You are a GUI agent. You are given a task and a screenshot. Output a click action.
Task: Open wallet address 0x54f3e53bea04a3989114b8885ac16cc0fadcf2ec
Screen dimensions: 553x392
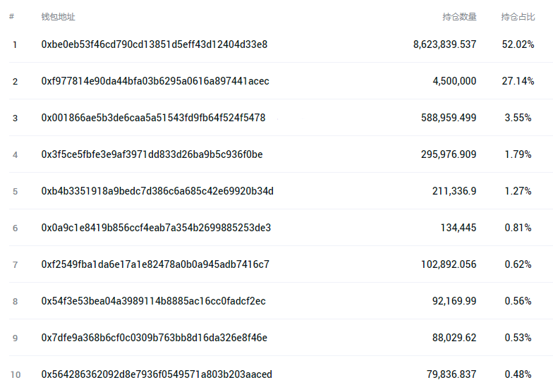point(154,301)
